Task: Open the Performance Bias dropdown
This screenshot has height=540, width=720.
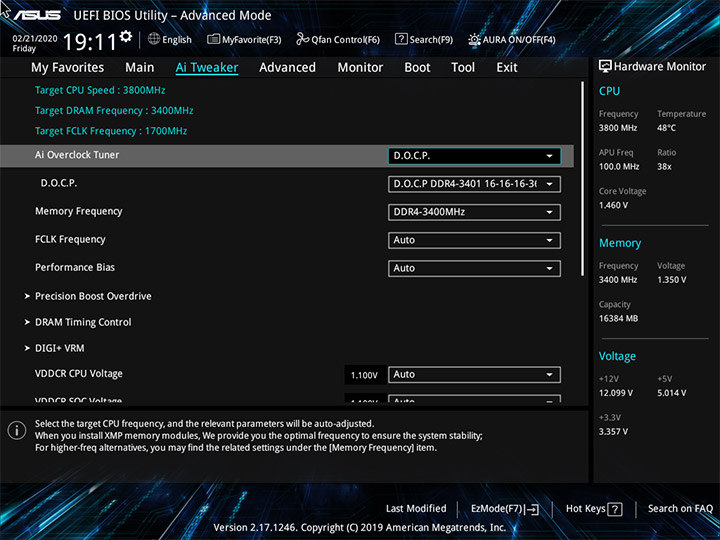Action: click(474, 268)
